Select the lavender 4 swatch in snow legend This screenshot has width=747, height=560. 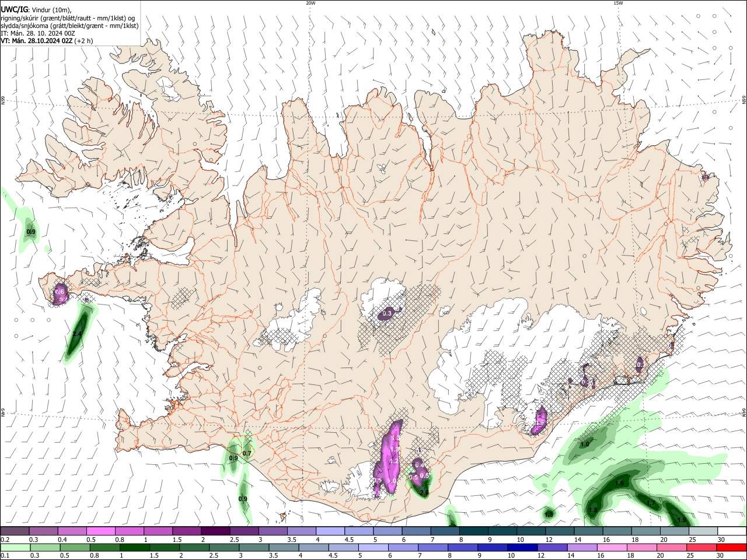[330, 531]
